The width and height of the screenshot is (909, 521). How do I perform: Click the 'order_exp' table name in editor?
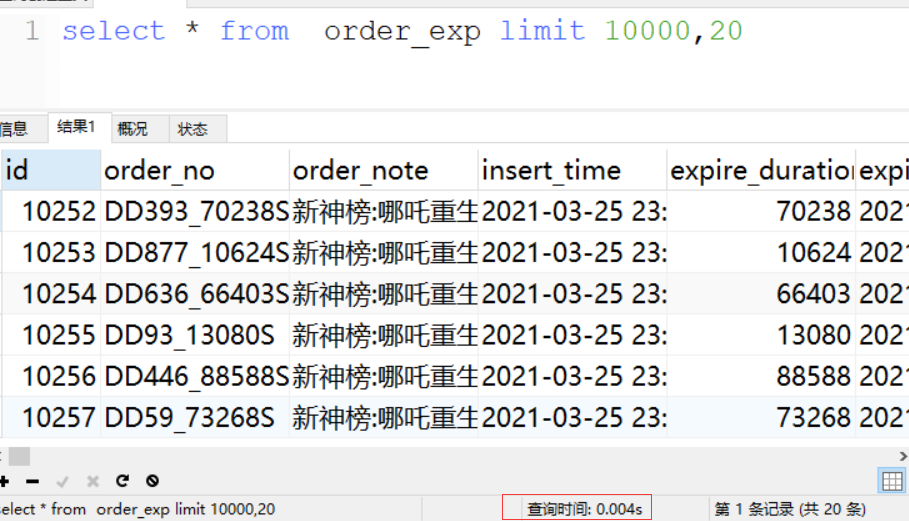[x=402, y=32]
